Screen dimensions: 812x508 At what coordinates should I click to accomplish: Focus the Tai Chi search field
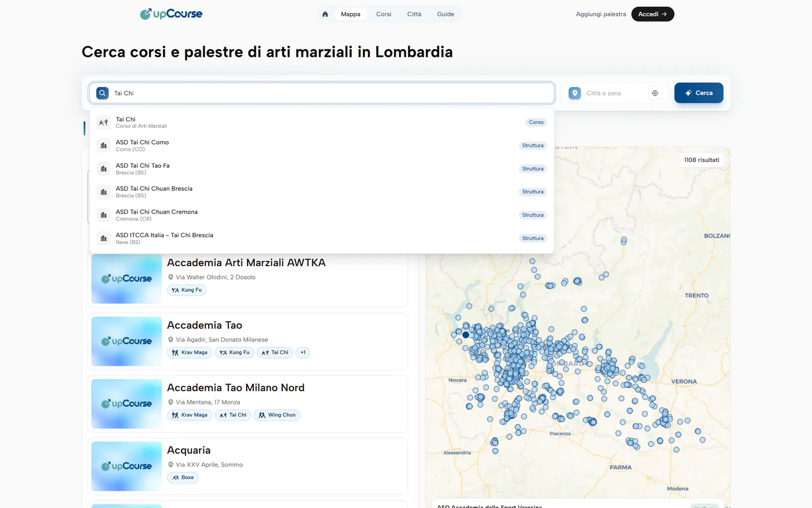click(x=322, y=93)
